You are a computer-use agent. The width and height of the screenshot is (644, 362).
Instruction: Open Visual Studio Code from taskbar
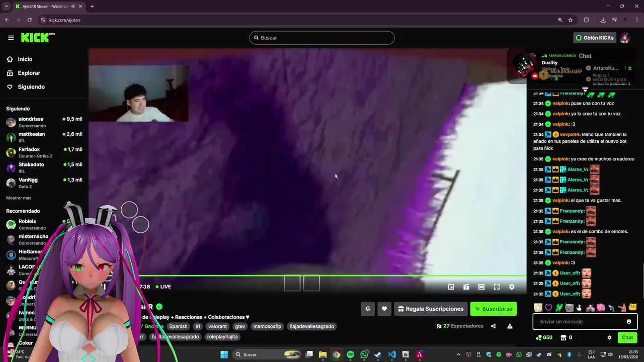click(392, 354)
